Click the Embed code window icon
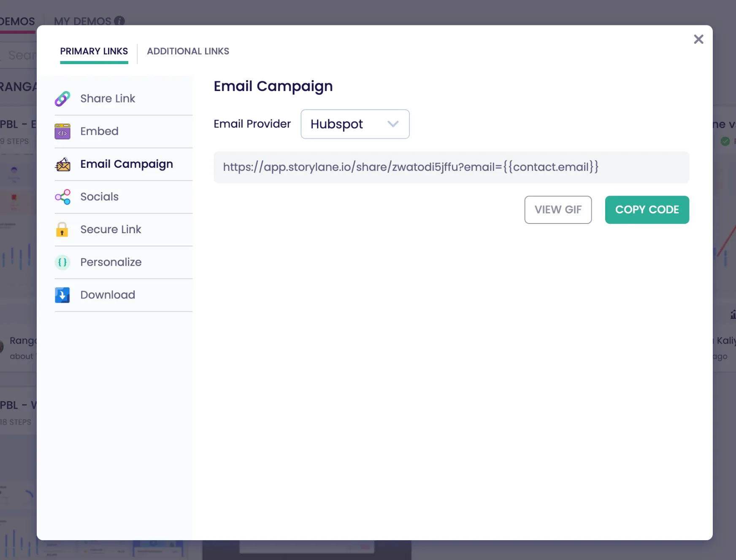The image size is (736, 560). (x=62, y=132)
